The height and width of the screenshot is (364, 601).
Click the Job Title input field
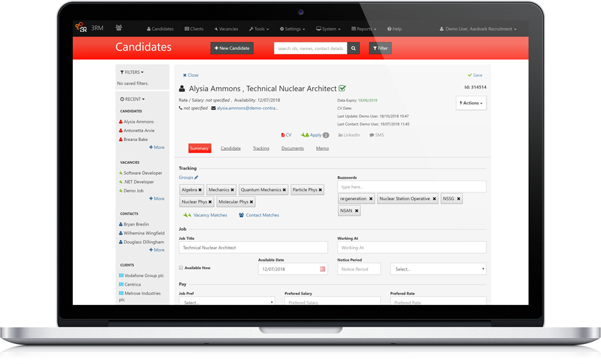[254, 248]
